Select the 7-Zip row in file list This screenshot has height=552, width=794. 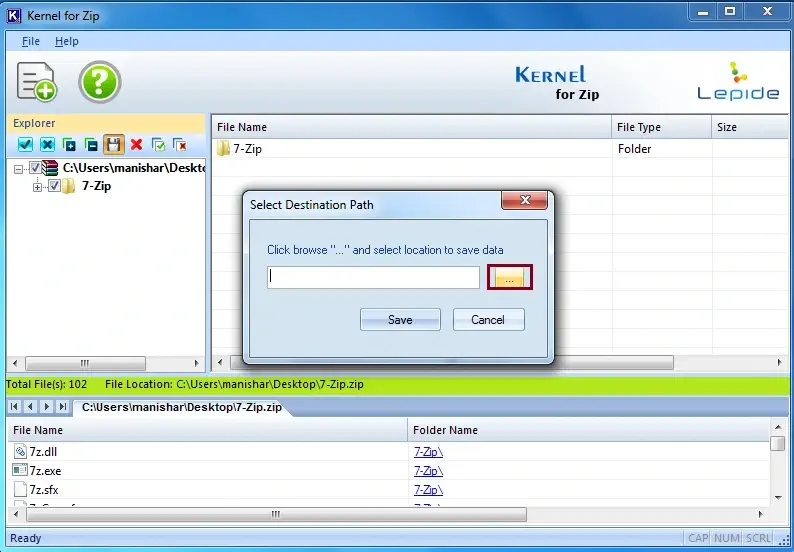(x=500, y=148)
